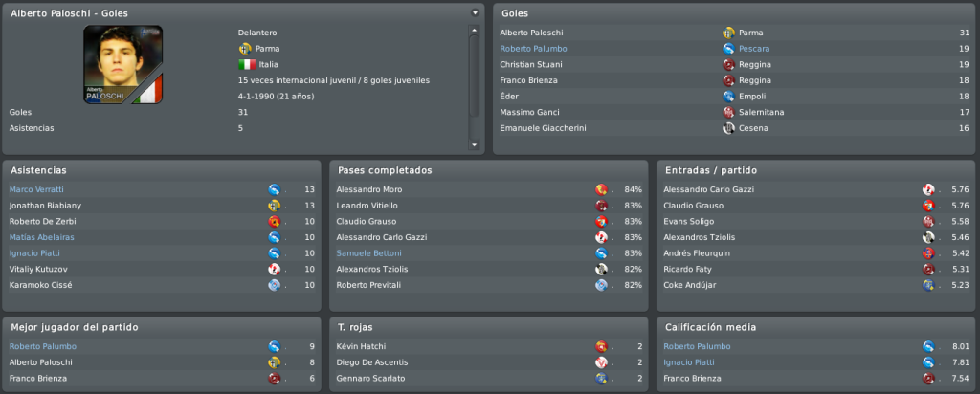Viewport: 980px width, 394px height.
Task: Open Samuele Bettoni link in Pases completados
Action: pos(368,253)
